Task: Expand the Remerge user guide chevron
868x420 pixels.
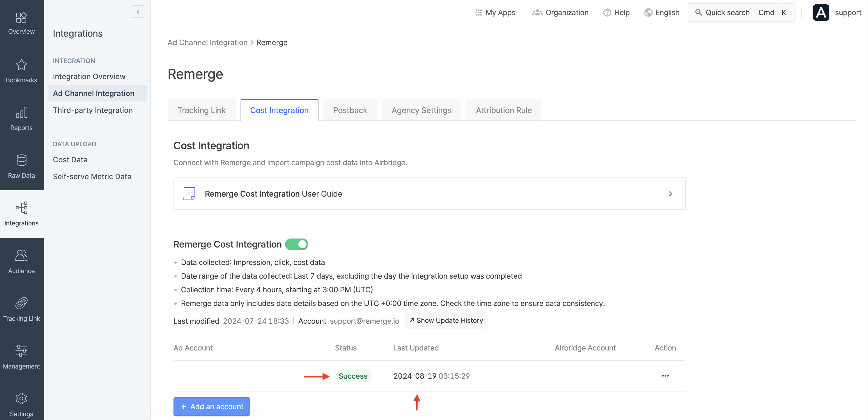Action: tap(670, 194)
